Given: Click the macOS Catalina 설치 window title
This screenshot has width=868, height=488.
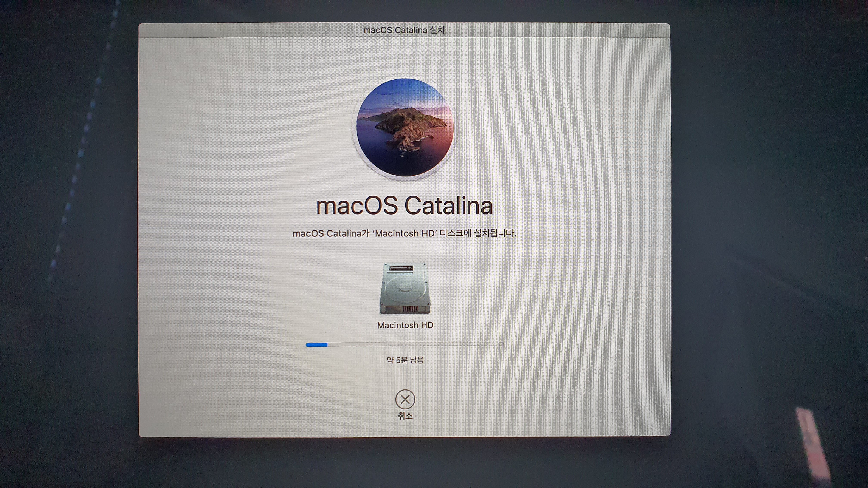Looking at the screenshot, I should point(404,30).
